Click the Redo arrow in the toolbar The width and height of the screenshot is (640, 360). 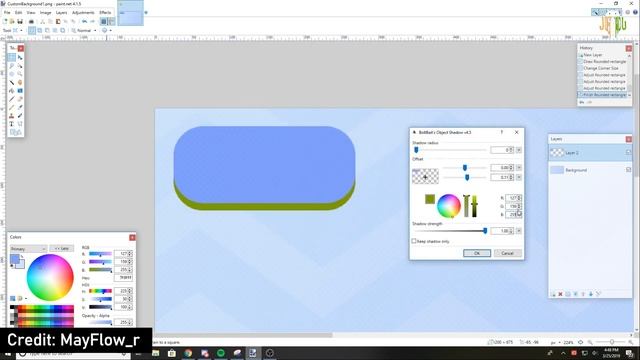[92, 21]
